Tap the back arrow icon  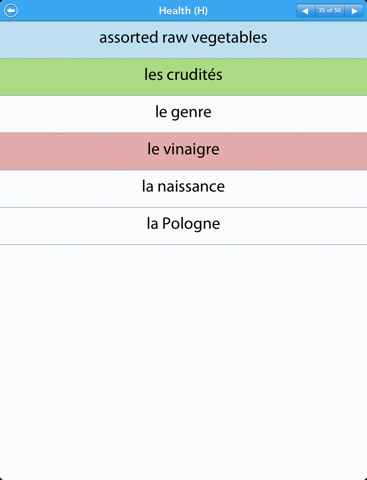click(x=11, y=11)
